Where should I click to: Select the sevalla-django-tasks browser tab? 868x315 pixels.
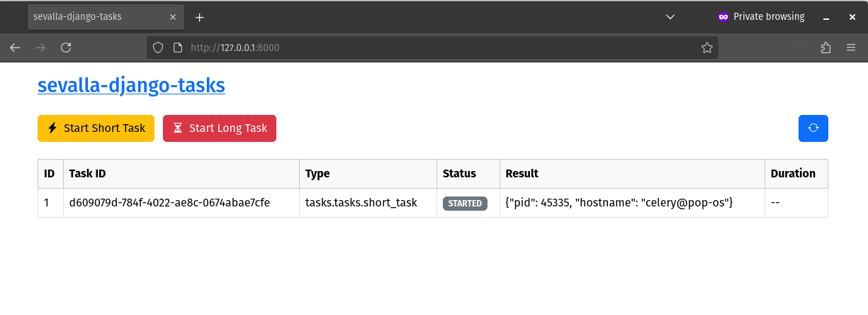coord(106,17)
